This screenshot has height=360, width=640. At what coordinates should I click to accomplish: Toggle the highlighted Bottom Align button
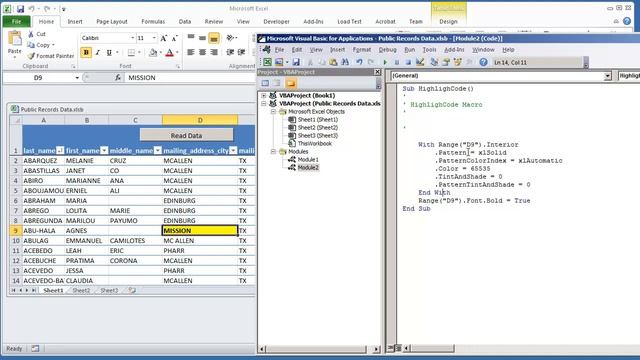pos(213,38)
